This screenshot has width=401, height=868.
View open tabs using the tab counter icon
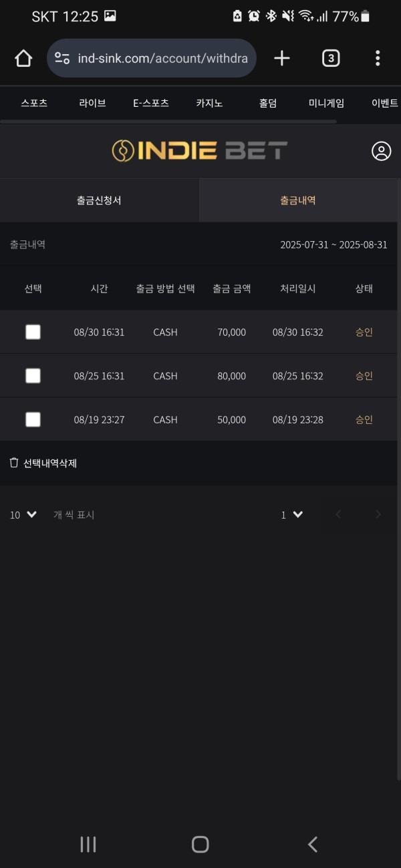(330, 58)
